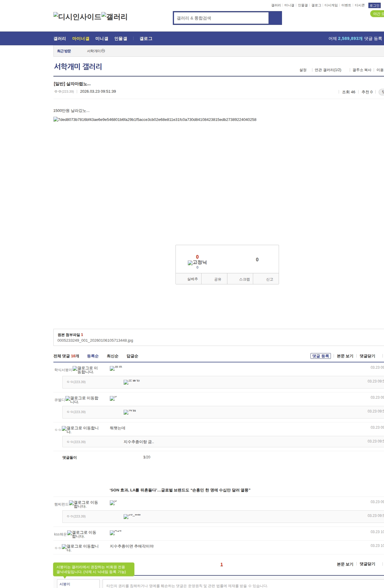Image resolution: width=384 pixels, height=588 pixels.
Task: Open the DCInside logo image link
Action: tap(77, 16)
